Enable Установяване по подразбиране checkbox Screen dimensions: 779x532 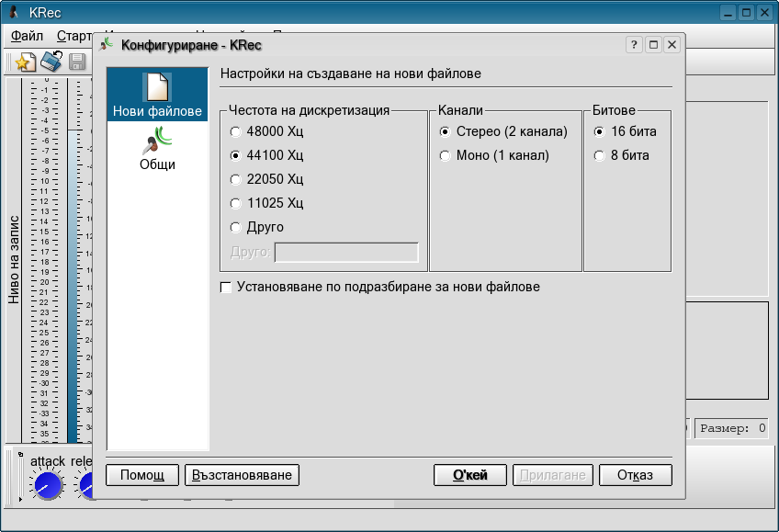(x=226, y=288)
